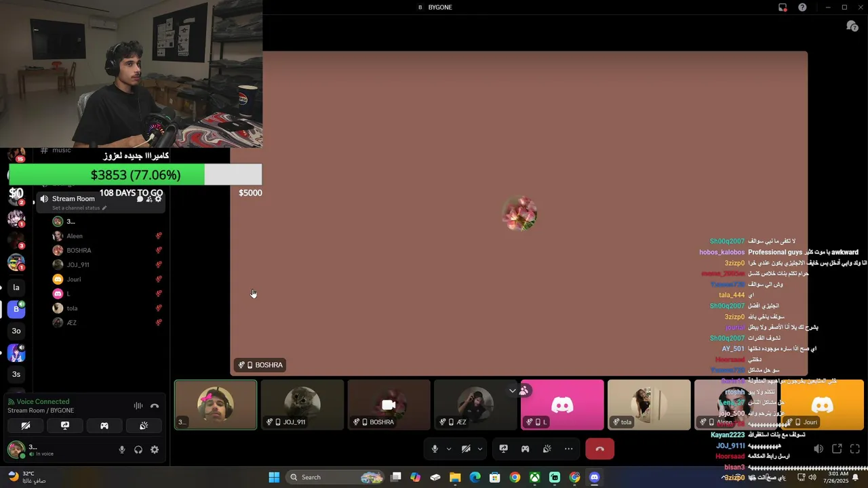Pop out the call window
The image size is (868, 488).
coord(837,449)
